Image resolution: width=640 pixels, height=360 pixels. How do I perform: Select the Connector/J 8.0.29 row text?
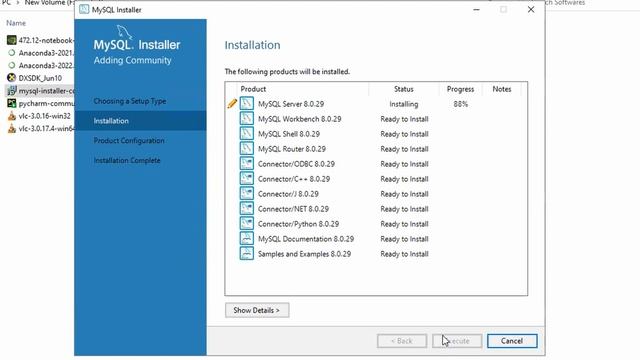(x=288, y=194)
